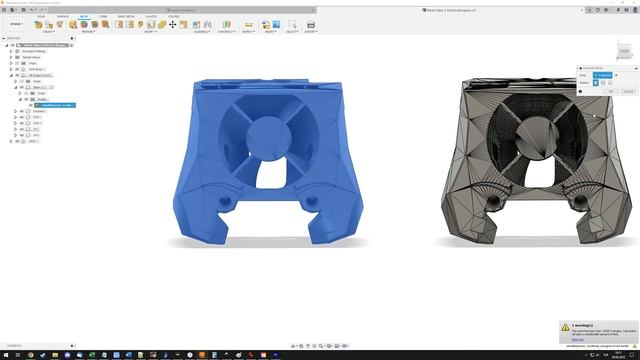Click the second icon in the ASSEMBLE group
Viewport: 640px width, 360px height.
coord(208,24)
